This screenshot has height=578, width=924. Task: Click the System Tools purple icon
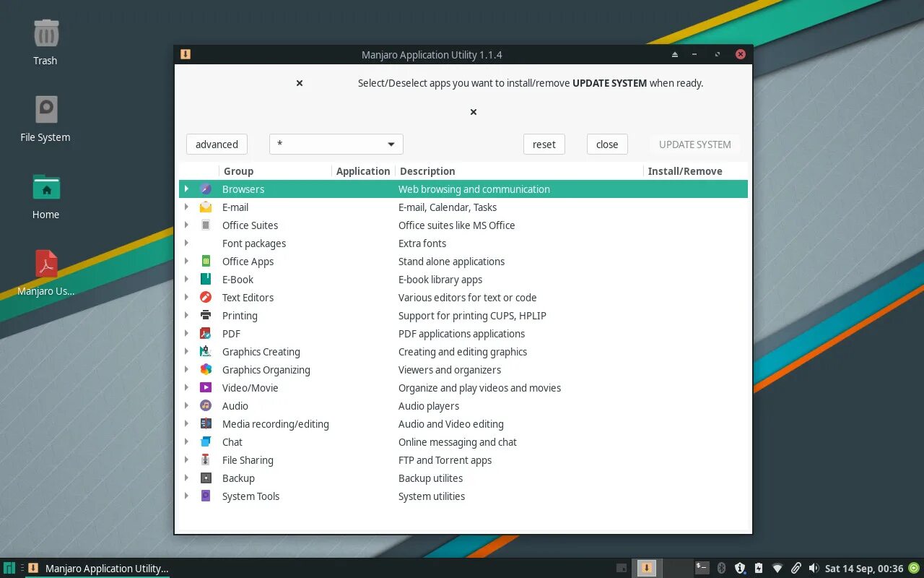click(x=206, y=496)
